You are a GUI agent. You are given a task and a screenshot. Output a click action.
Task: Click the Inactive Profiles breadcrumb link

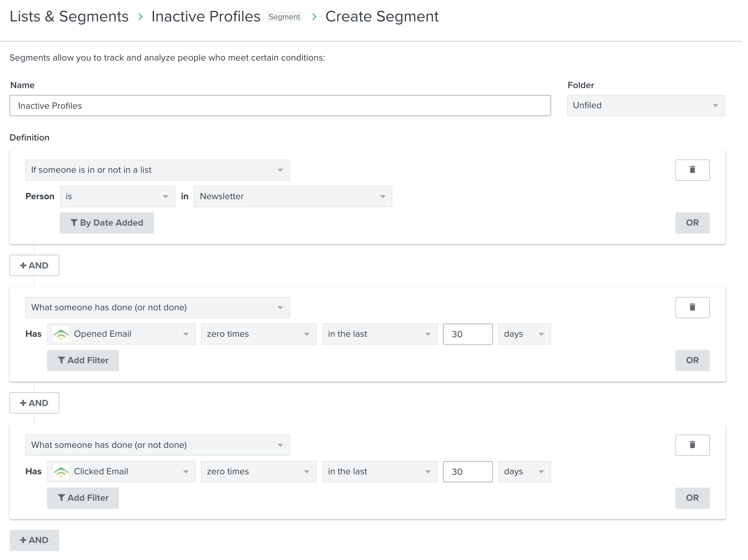[206, 16]
